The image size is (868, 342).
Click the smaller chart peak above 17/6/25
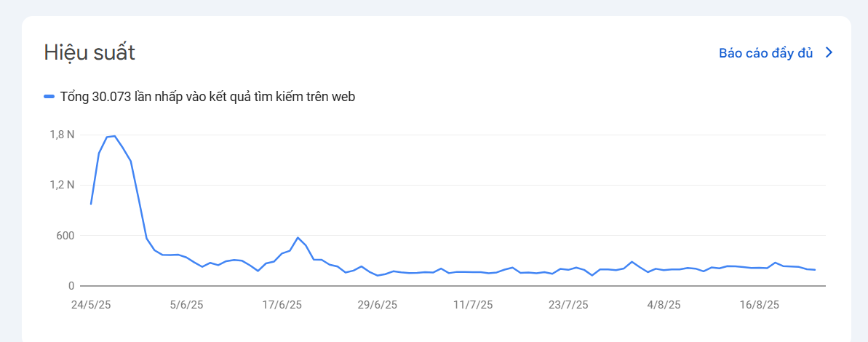point(298,238)
